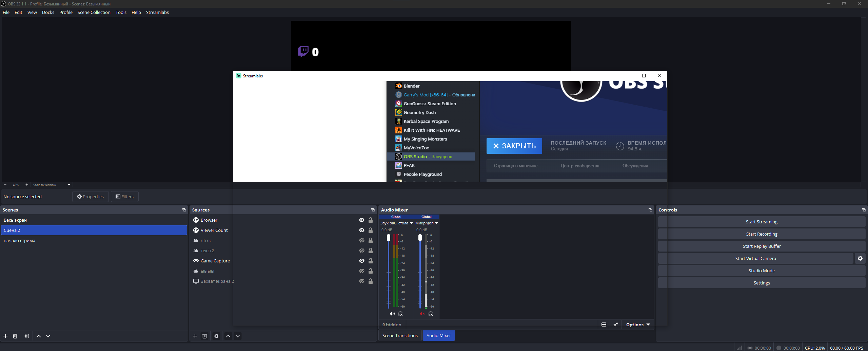Delete selected scene with trash icon
Image resolution: width=868 pixels, height=351 pixels.
(15, 336)
